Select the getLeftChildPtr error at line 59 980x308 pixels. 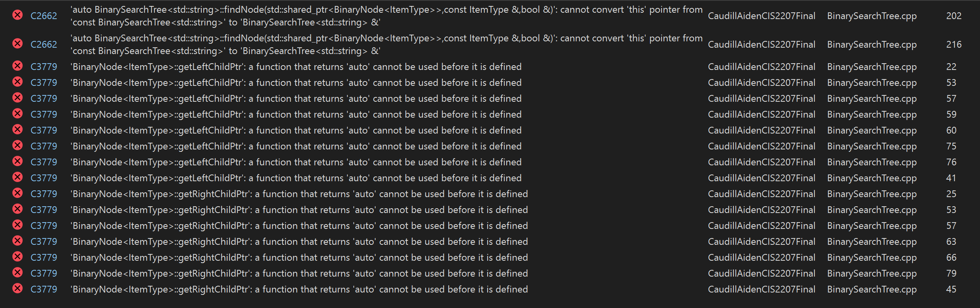(x=296, y=114)
